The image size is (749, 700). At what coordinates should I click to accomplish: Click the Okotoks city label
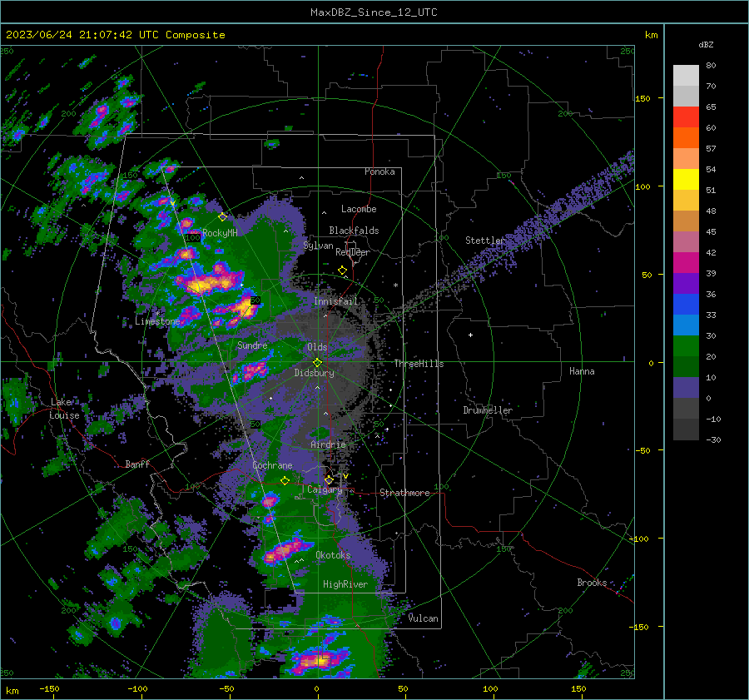tap(333, 555)
